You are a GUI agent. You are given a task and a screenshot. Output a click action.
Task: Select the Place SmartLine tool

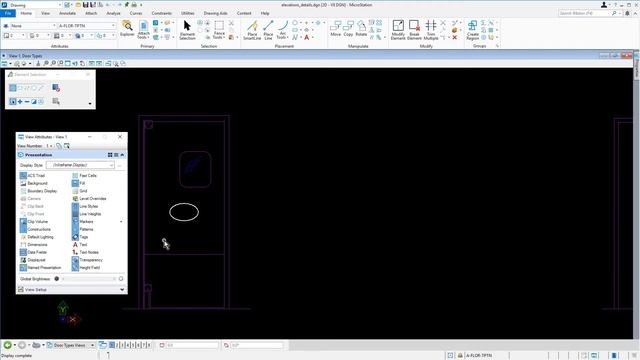[x=252, y=30]
